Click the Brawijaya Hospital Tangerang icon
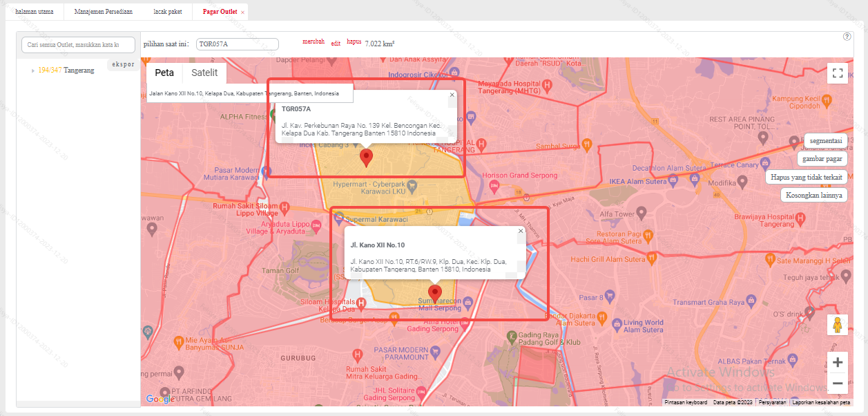The image size is (868, 416). (x=802, y=220)
